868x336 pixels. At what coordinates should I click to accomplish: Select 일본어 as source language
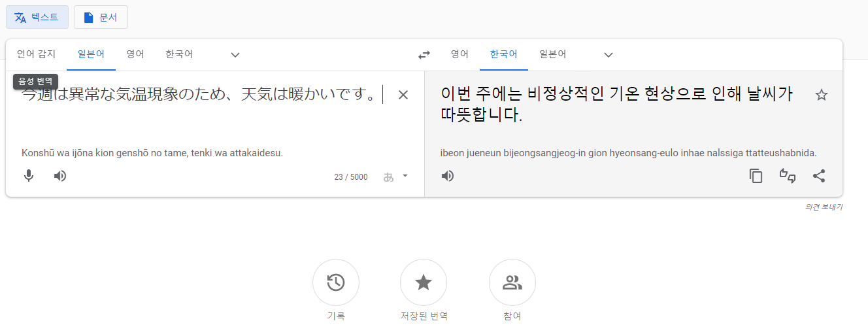tap(91, 54)
